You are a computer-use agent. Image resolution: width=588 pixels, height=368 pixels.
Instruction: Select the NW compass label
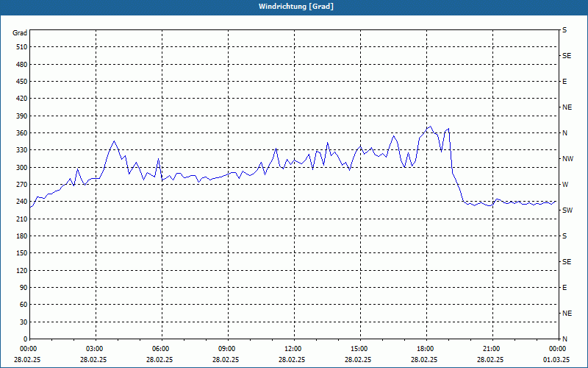567,159
